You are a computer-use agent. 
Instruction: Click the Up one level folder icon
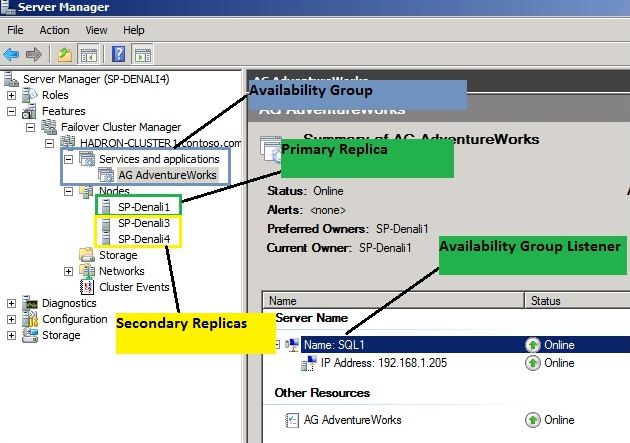[x=64, y=54]
